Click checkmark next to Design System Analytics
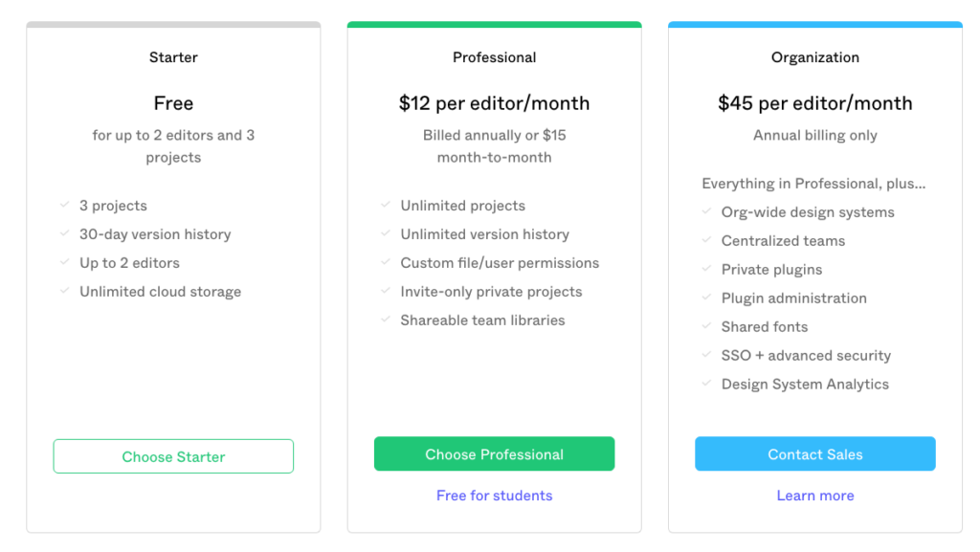Screen dimensions: 980x552 pyautogui.click(x=706, y=384)
